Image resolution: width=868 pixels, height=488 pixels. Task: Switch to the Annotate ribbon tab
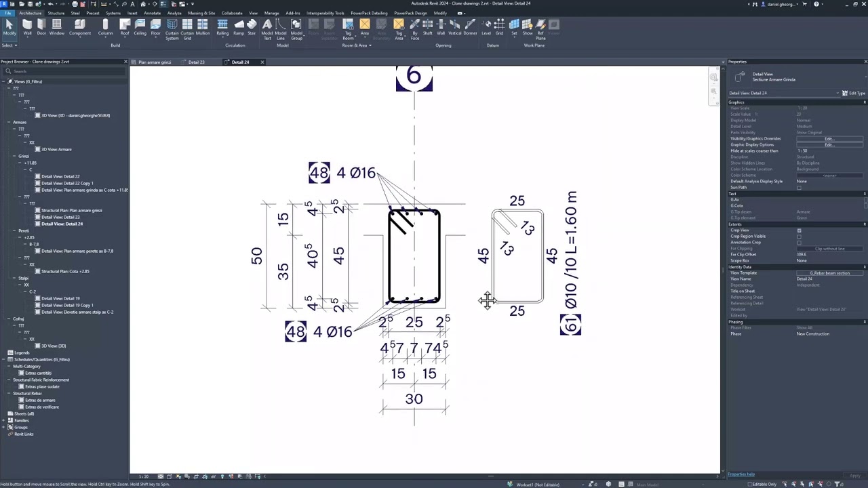(x=153, y=13)
